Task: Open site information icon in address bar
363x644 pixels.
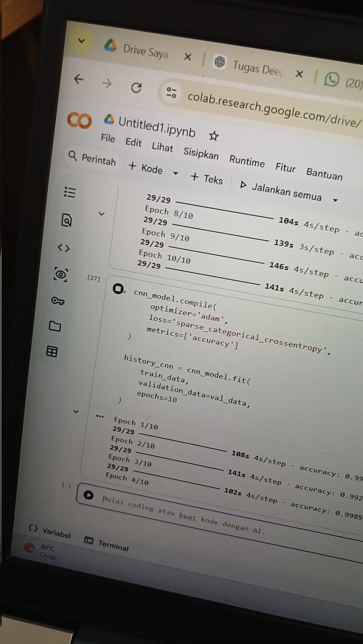Action: (x=172, y=92)
